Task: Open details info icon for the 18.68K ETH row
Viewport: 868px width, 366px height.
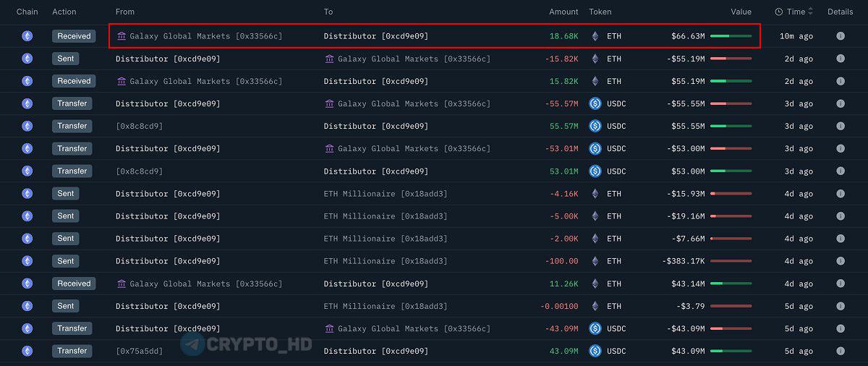Action: tap(840, 36)
